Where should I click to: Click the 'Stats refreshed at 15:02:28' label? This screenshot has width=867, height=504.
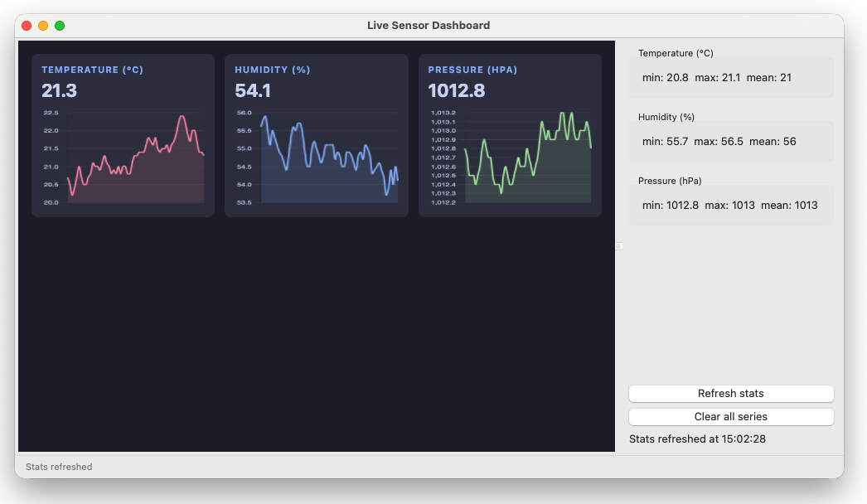click(697, 439)
